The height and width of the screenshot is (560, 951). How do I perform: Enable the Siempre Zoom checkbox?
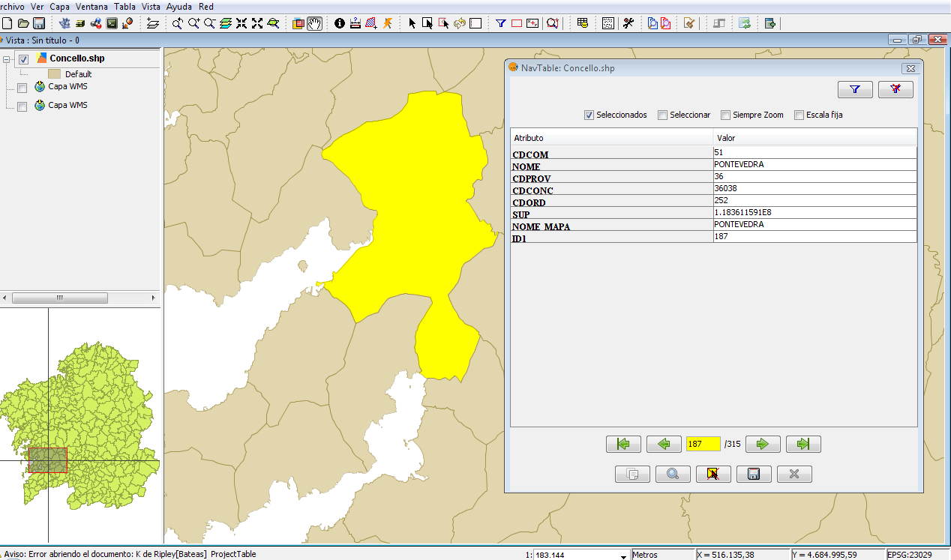[725, 115]
